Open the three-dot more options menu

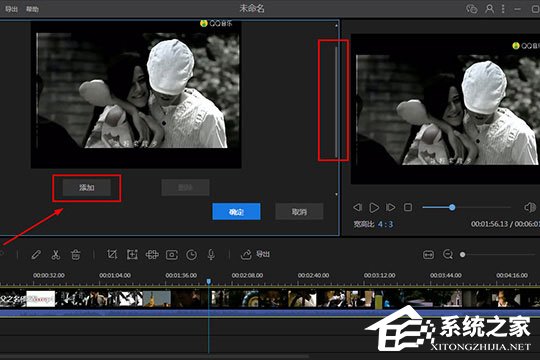(503, 9)
